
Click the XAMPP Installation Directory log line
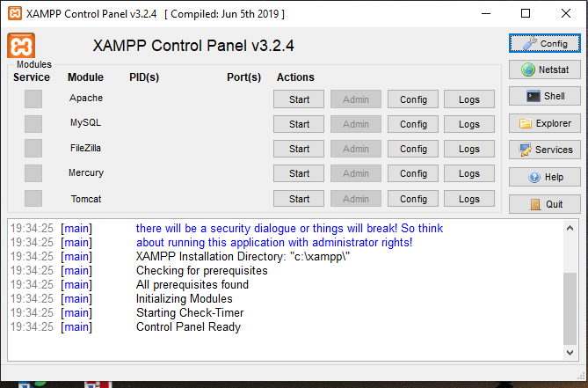coord(243,256)
